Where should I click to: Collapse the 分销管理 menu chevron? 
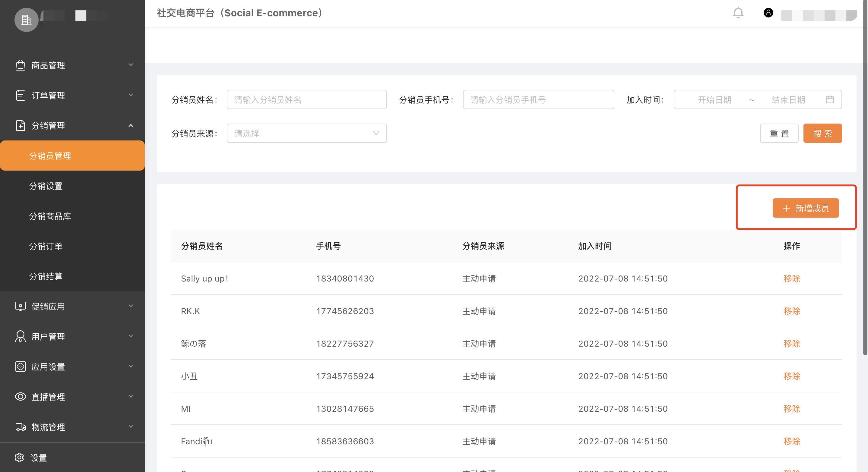131,126
